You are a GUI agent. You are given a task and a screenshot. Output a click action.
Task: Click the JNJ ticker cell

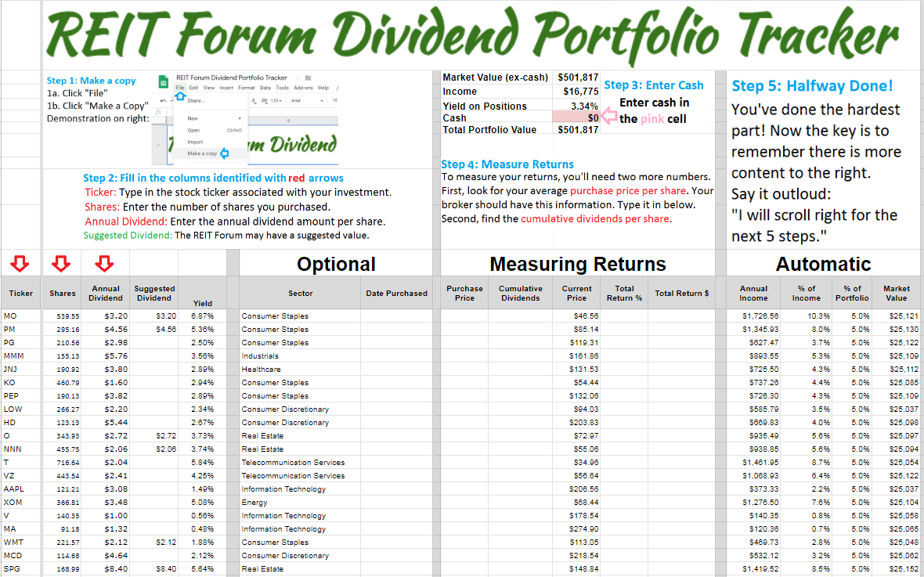tap(20, 369)
